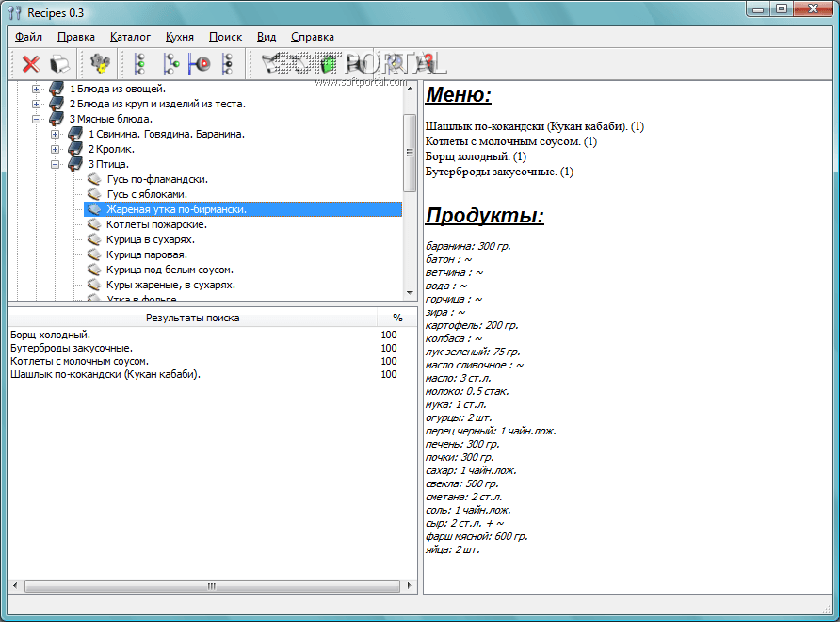Select 'Гусь с яблоками' in tree
The width and height of the screenshot is (840, 622).
147,194
